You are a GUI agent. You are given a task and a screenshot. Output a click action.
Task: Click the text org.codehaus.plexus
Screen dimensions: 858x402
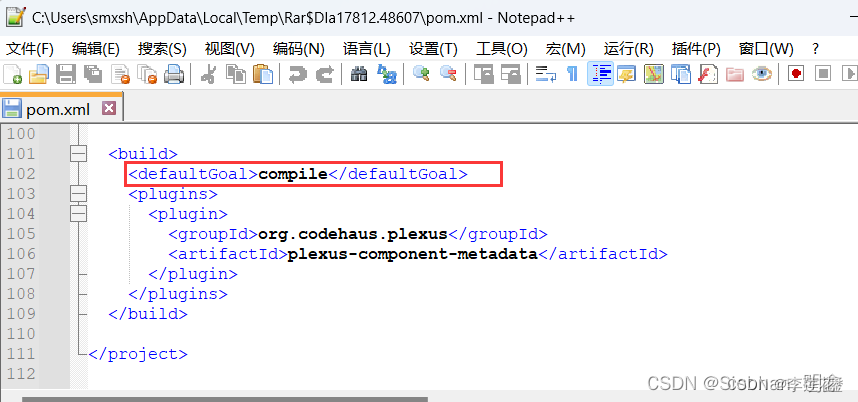(x=353, y=234)
